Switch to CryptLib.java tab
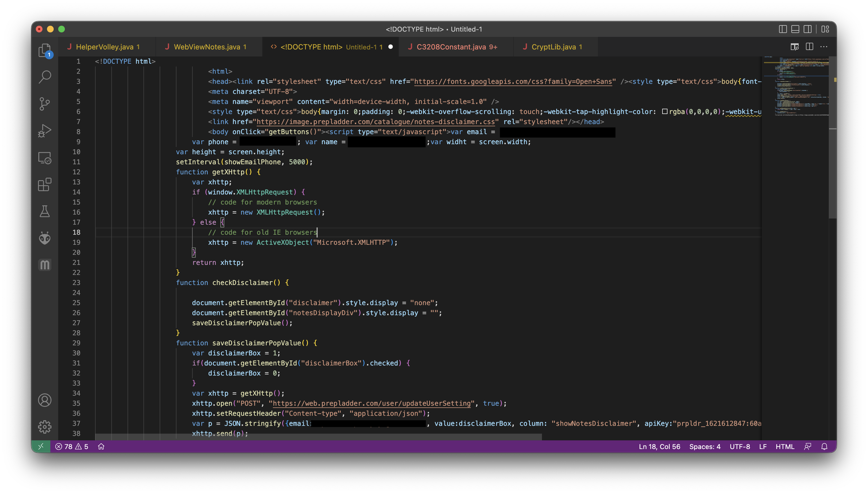Viewport: 868px width, 494px height. coord(555,47)
